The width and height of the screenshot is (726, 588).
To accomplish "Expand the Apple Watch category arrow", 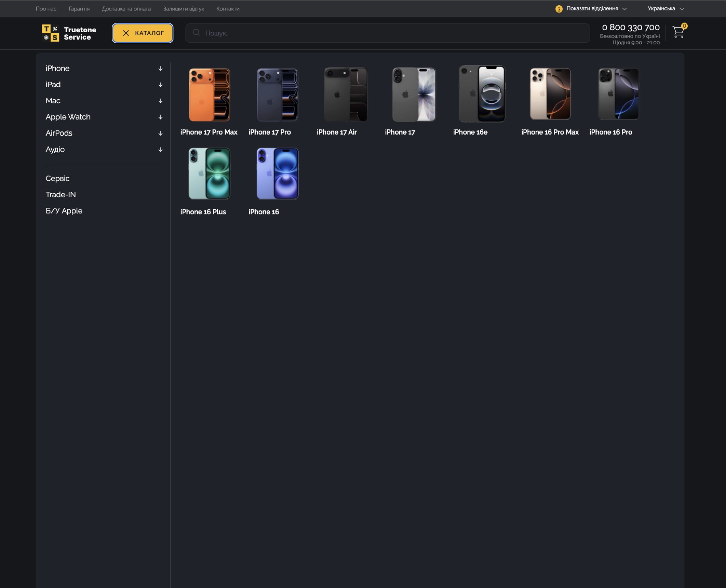I will click(161, 117).
